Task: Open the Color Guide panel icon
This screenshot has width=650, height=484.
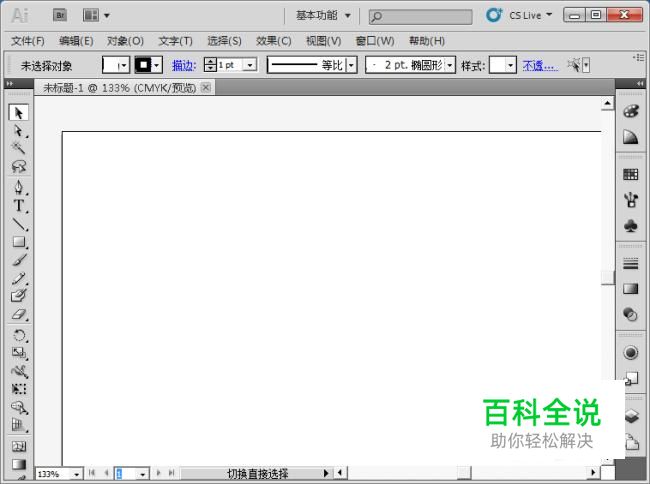Action: click(x=631, y=137)
